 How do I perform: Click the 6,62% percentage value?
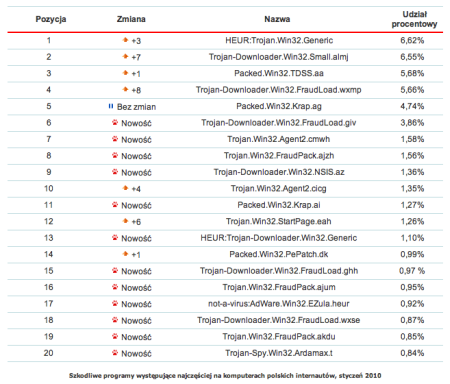pos(412,40)
